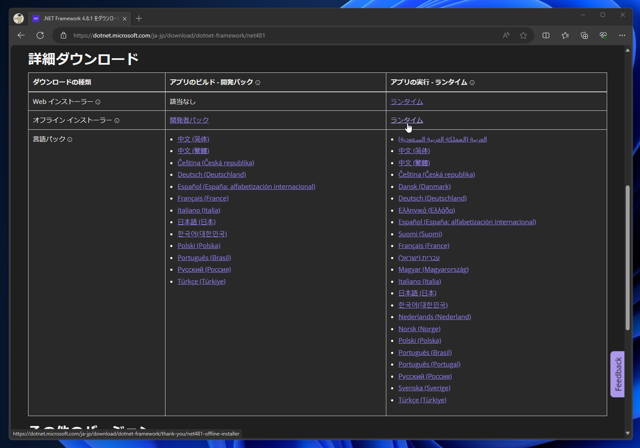Viewport: 640px width, 448px height.
Task: Download dev pack Français (France)
Action: click(203, 198)
